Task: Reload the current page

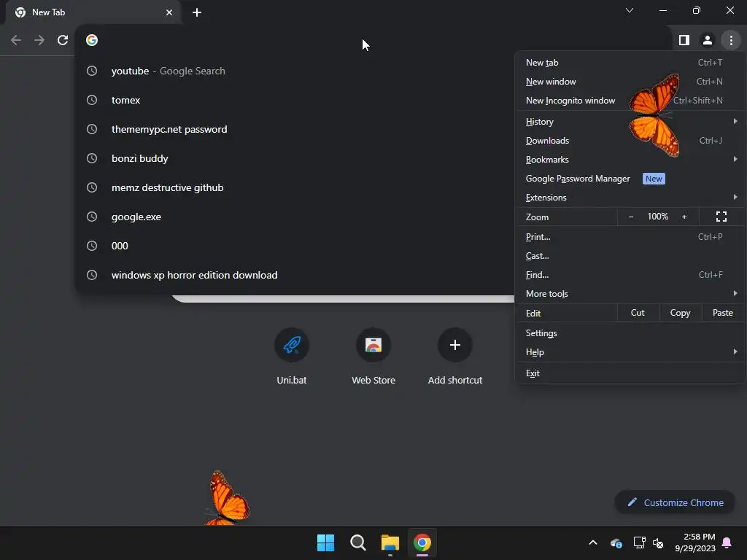Action: pyautogui.click(x=63, y=40)
